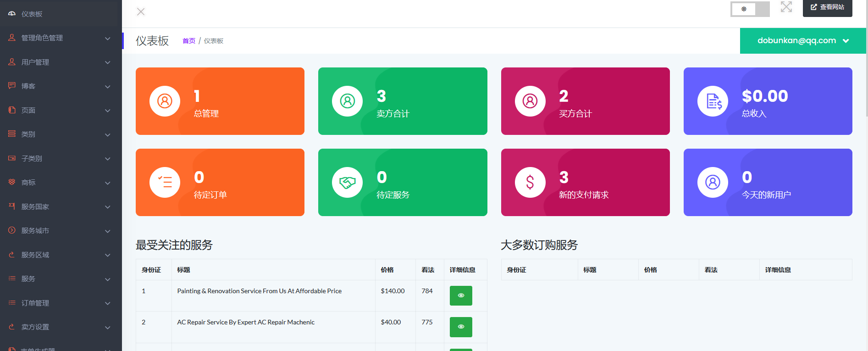
Task: Click the 仪表板 breadcrumb text
Action: [214, 41]
